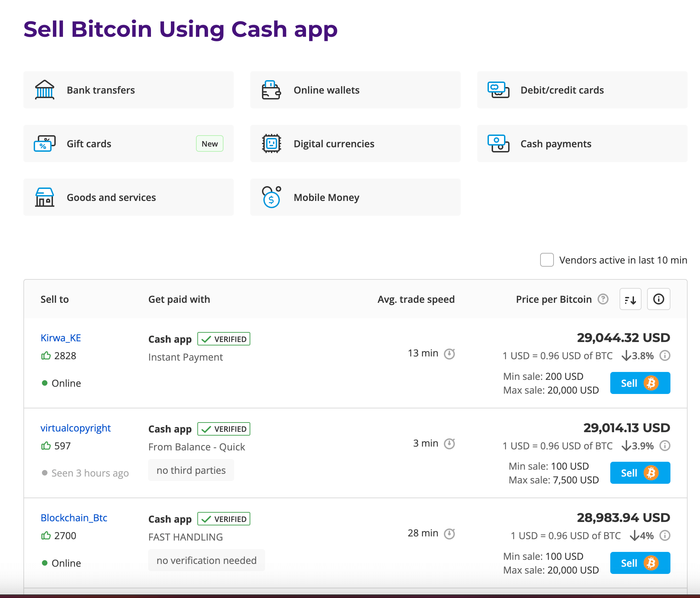Click the clock icon next to 3 min

[x=449, y=444]
